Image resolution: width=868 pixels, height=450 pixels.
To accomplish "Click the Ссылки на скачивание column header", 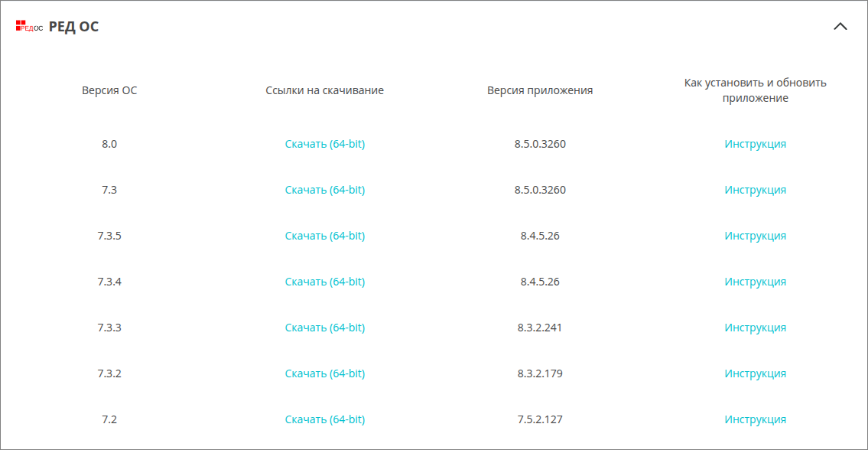I will (x=324, y=90).
